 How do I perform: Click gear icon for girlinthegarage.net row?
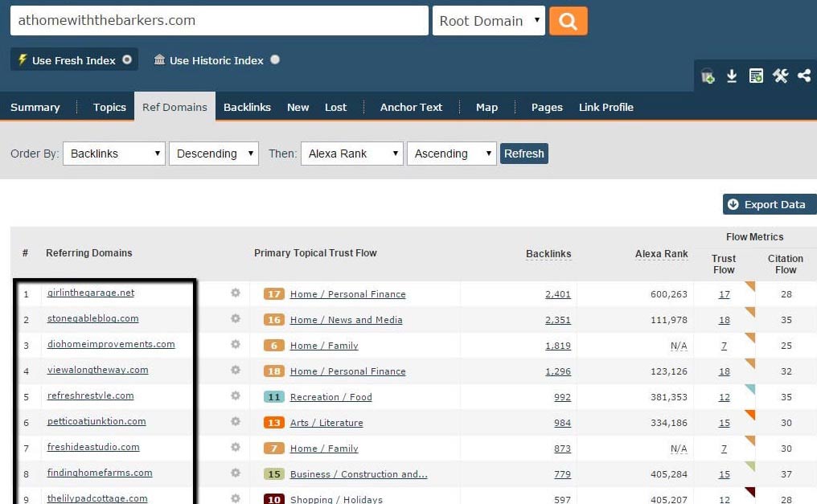click(236, 293)
